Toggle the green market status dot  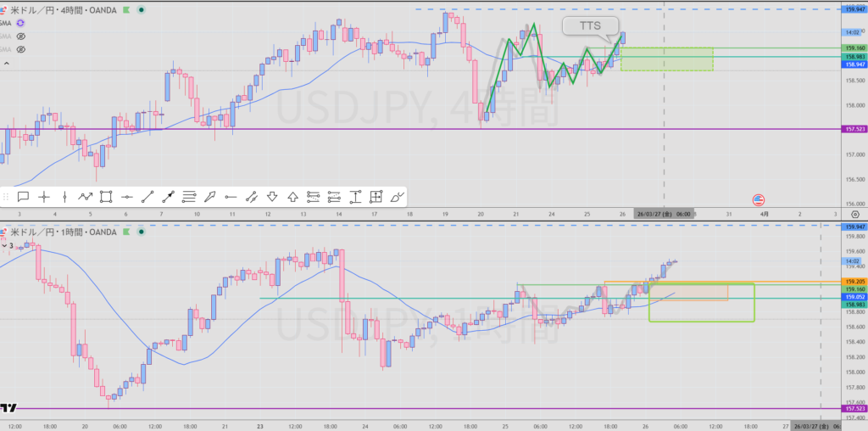pyautogui.click(x=140, y=11)
